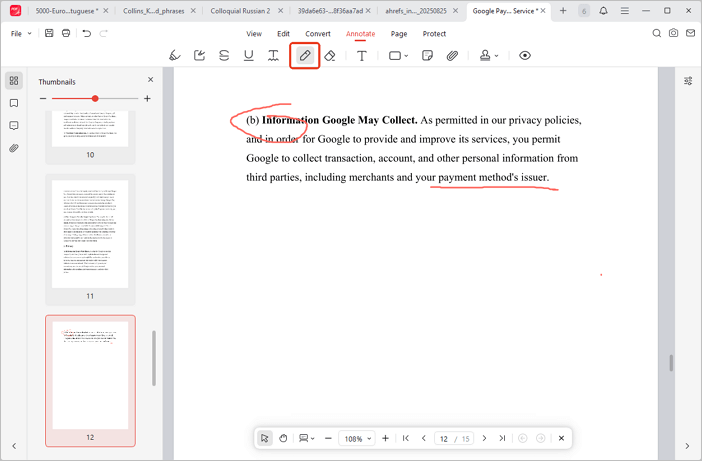Image resolution: width=702 pixels, height=461 pixels.
Task: Click the page number field showing 12
Action: [444, 439]
